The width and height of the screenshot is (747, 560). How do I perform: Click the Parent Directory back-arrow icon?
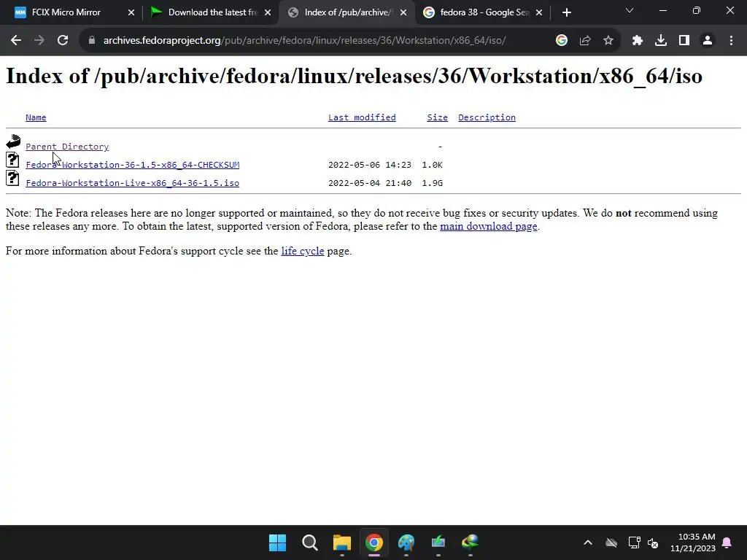[x=13, y=141]
